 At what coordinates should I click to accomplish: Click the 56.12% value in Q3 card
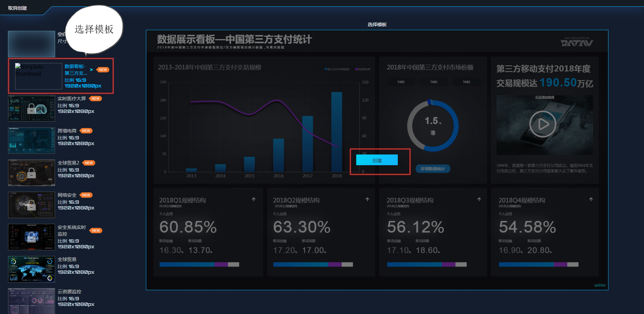coord(415,227)
